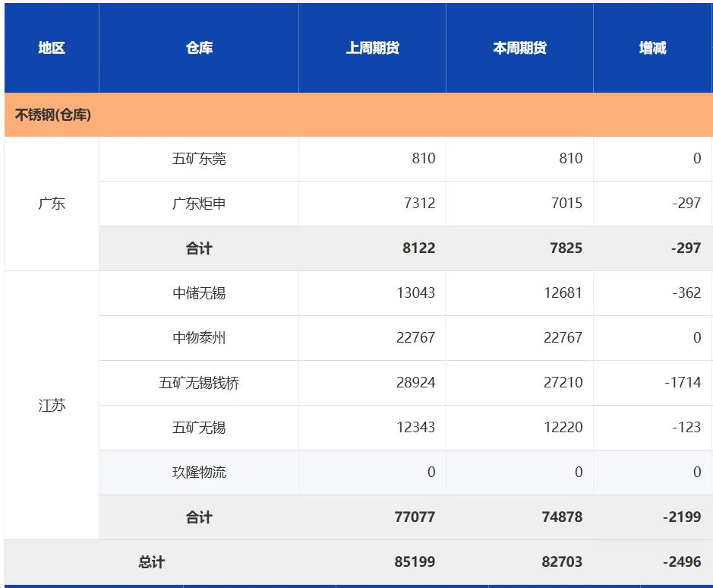Select warehouse 五矿无锡
This screenshot has height=588, width=713.
199,428
